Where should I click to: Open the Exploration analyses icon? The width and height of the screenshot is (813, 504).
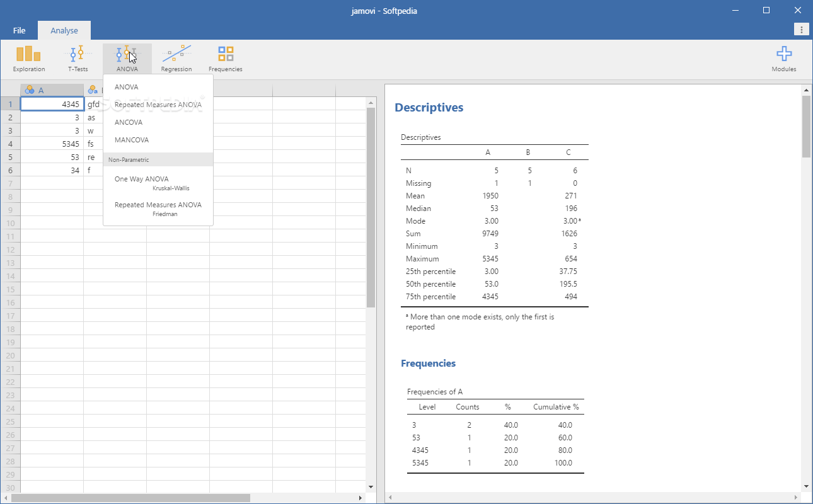(29, 59)
